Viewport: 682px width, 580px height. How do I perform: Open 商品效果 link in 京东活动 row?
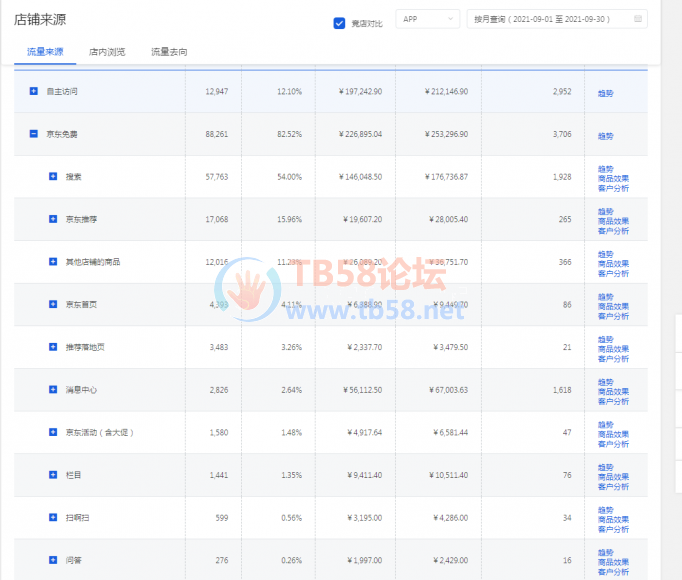613,434
